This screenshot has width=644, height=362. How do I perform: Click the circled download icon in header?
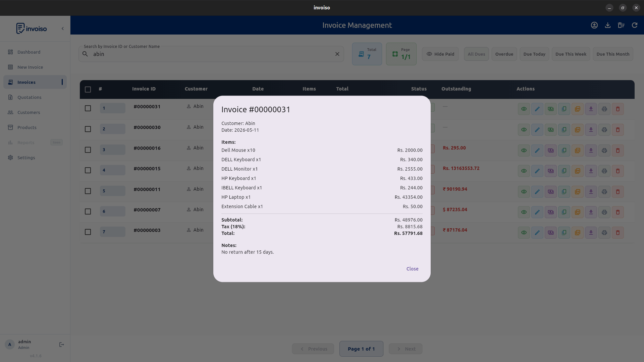pos(594,25)
